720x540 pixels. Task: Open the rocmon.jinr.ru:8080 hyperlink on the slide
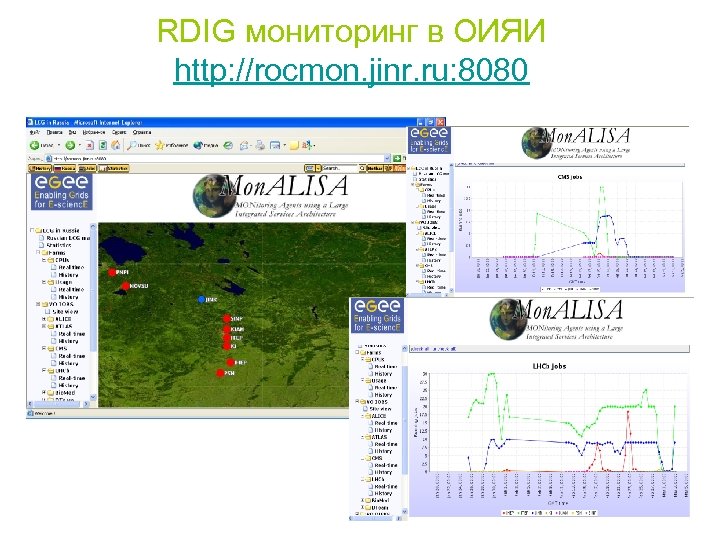(x=351, y=70)
